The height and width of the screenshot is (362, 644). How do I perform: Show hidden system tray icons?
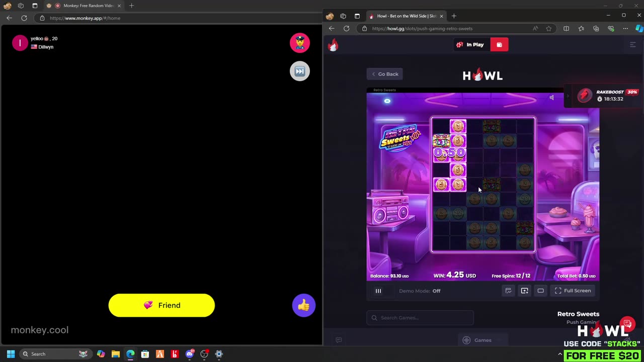(560, 354)
